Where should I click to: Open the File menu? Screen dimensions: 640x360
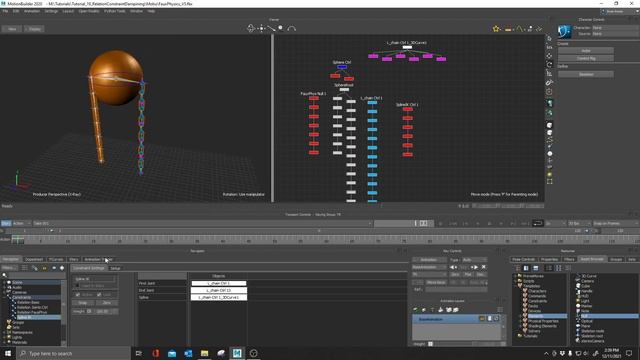pos(5,11)
